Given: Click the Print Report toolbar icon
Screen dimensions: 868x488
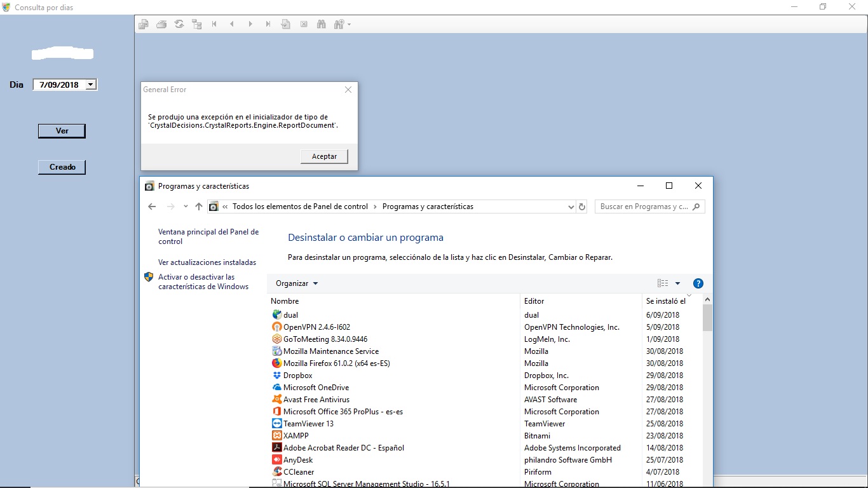Looking at the screenshot, I should pos(161,24).
